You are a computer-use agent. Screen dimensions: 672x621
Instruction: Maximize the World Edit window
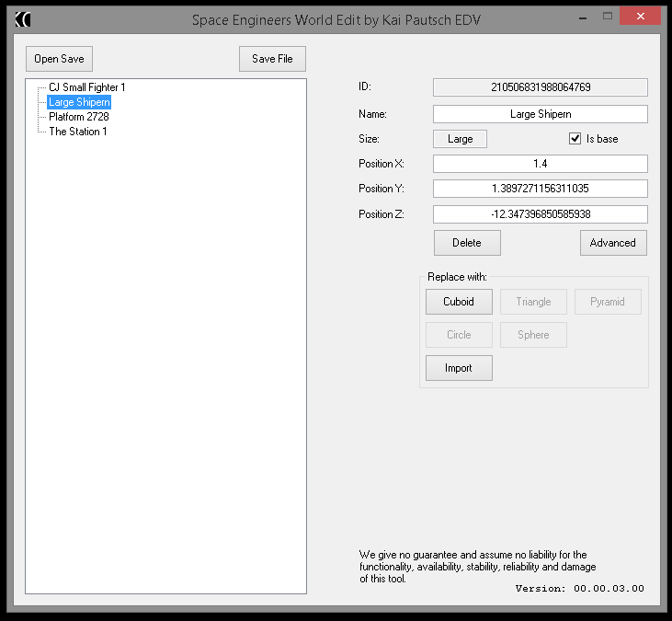(608, 17)
